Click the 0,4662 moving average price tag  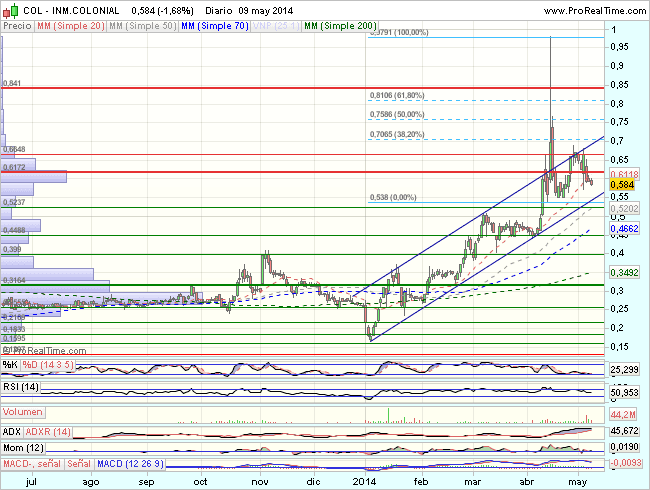click(626, 230)
